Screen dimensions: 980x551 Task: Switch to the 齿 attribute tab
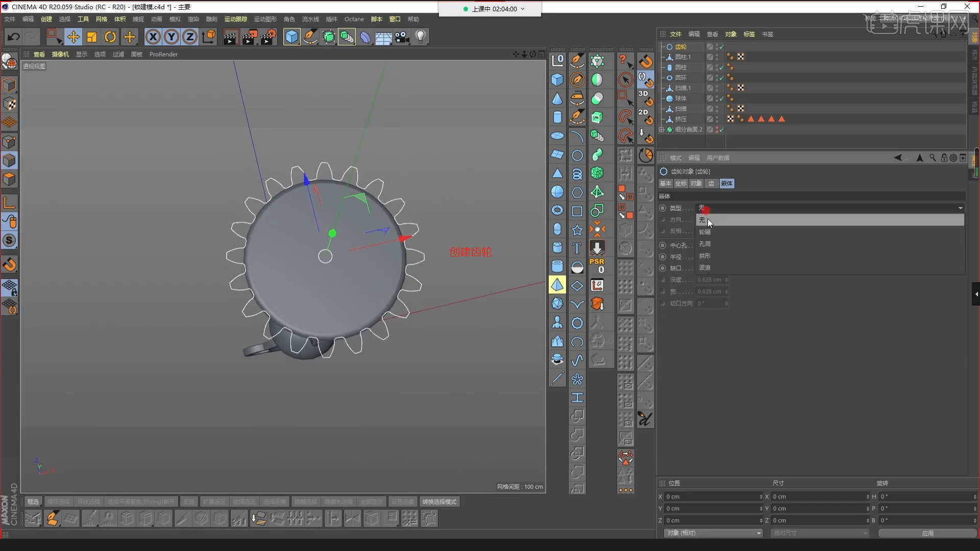click(x=711, y=183)
